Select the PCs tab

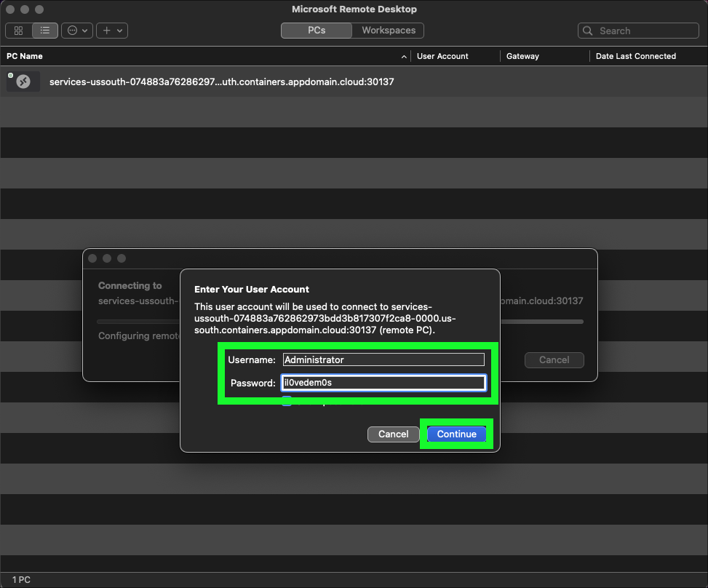(x=317, y=31)
